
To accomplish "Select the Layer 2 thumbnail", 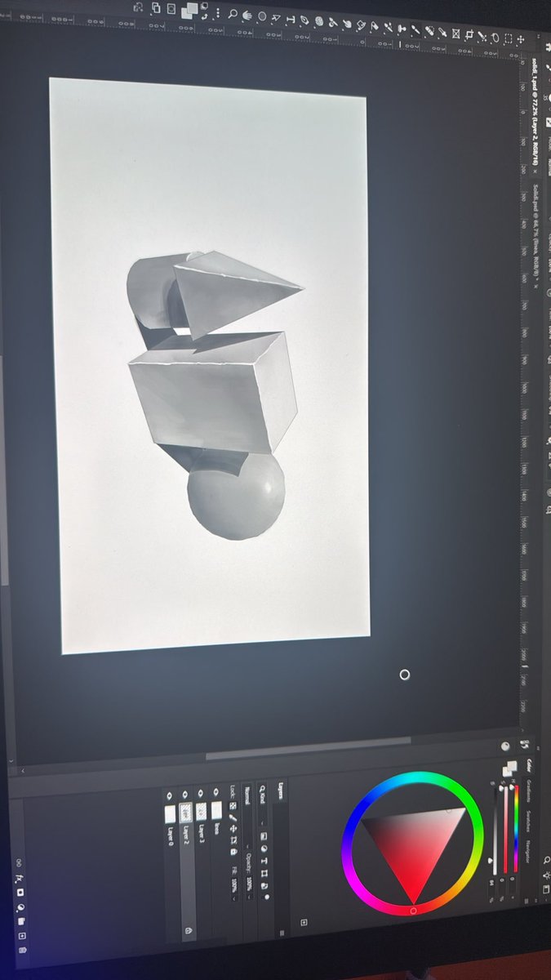I will click(x=184, y=813).
